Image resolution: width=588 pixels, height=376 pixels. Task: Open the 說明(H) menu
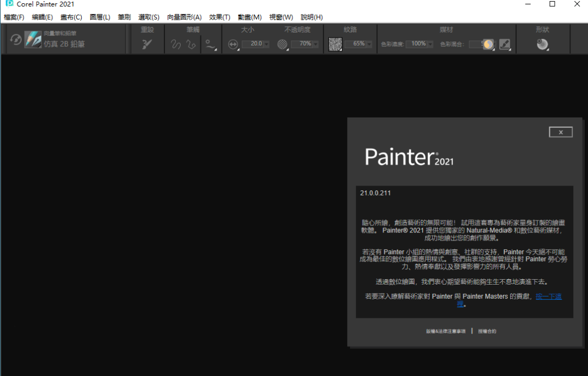point(311,17)
